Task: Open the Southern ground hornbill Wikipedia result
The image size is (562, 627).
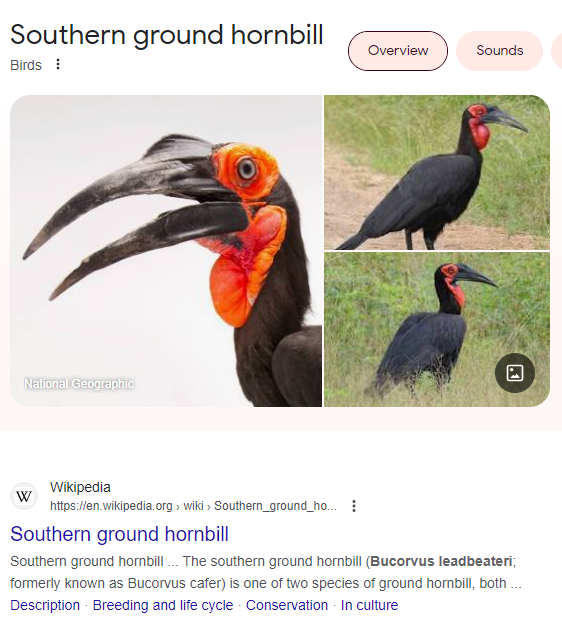Action: click(119, 534)
